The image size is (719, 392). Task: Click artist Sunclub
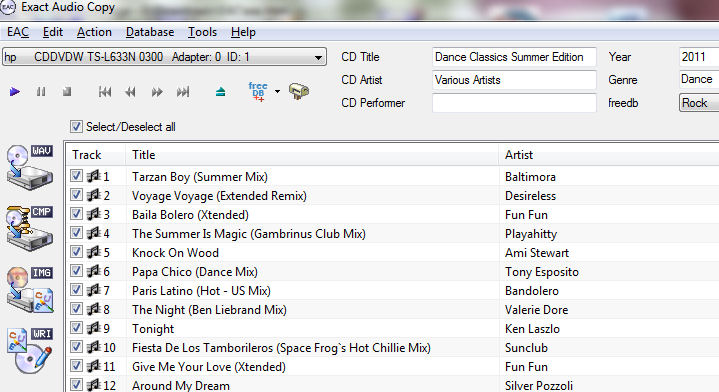(x=526, y=348)
